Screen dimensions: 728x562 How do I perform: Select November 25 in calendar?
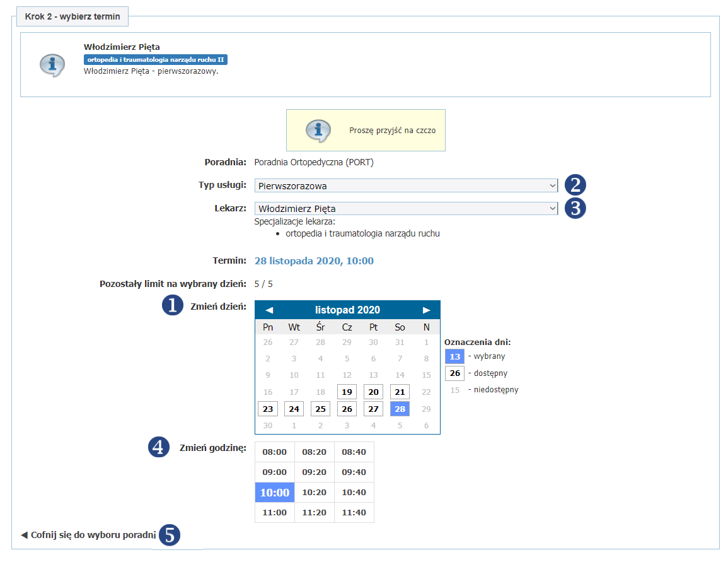click(x=320, y=409)
